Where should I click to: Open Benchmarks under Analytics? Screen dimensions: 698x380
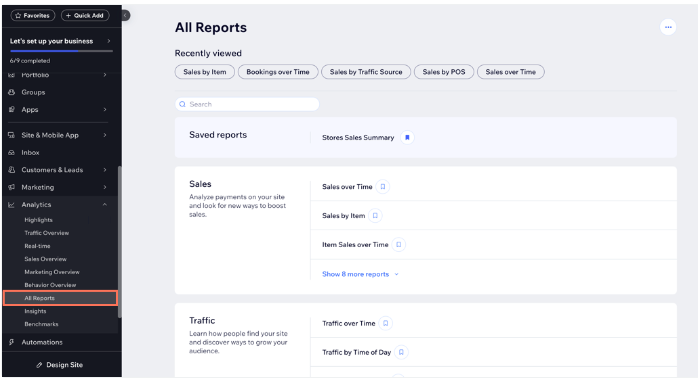41,324
